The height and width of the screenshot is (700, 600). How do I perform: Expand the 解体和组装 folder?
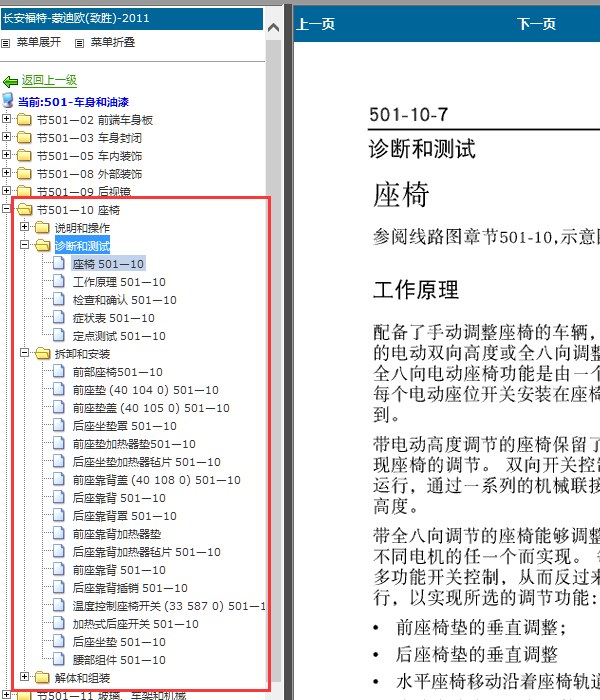point(25,677)
